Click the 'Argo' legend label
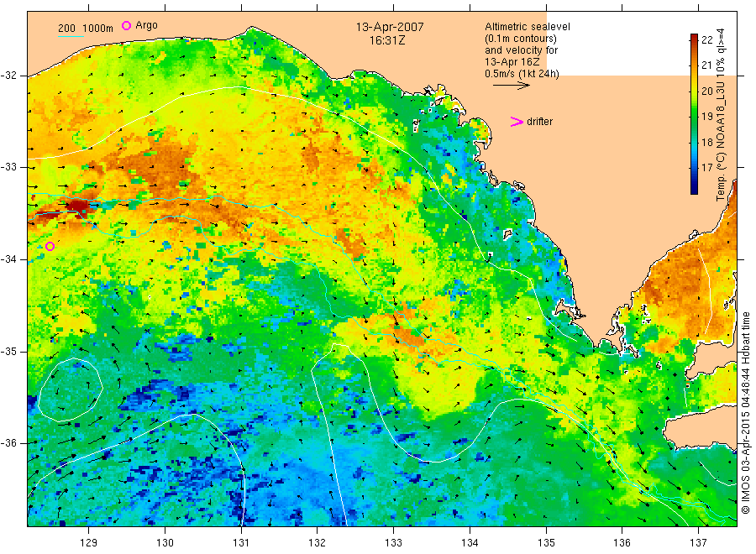This screenshot has height=554, width=756. (146, 25)
